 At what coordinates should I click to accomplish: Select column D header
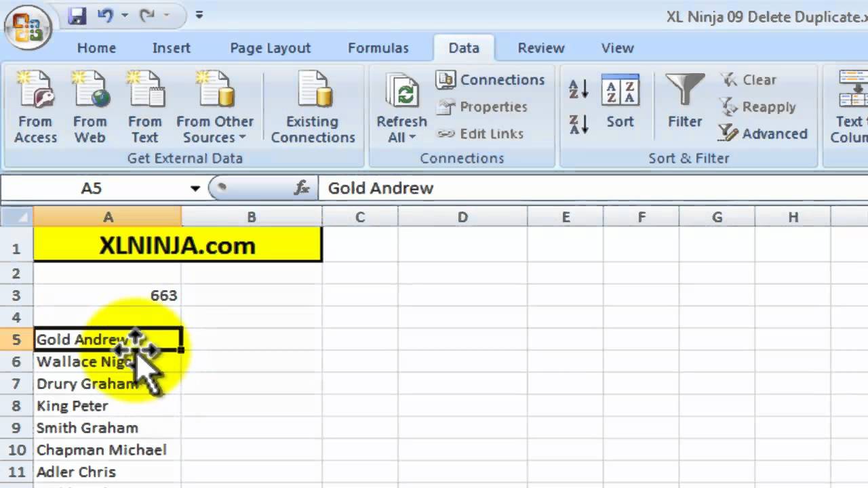[462, 218]
